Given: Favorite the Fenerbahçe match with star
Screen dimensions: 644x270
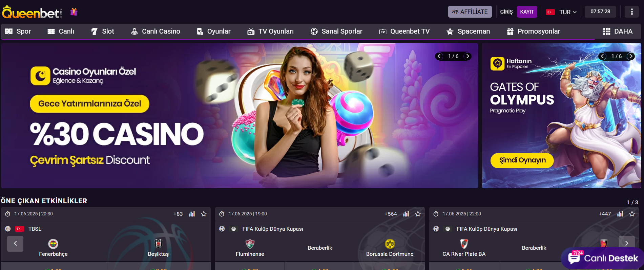Looking at the screenshot, I should click(x=204, y=214).
